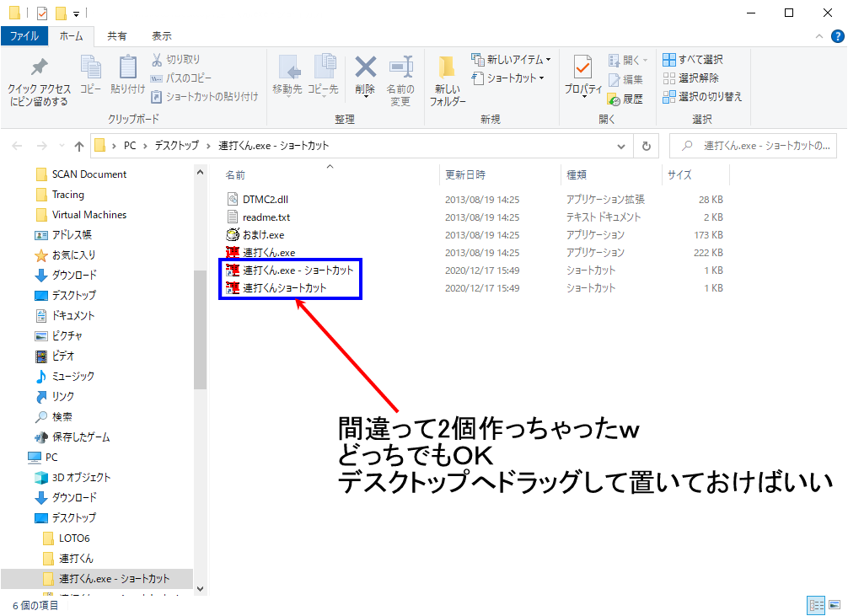Screen dimensions: 848x616
Task: Click the Rename (名前の変更) icon
Action: click(x=400, y=67)
